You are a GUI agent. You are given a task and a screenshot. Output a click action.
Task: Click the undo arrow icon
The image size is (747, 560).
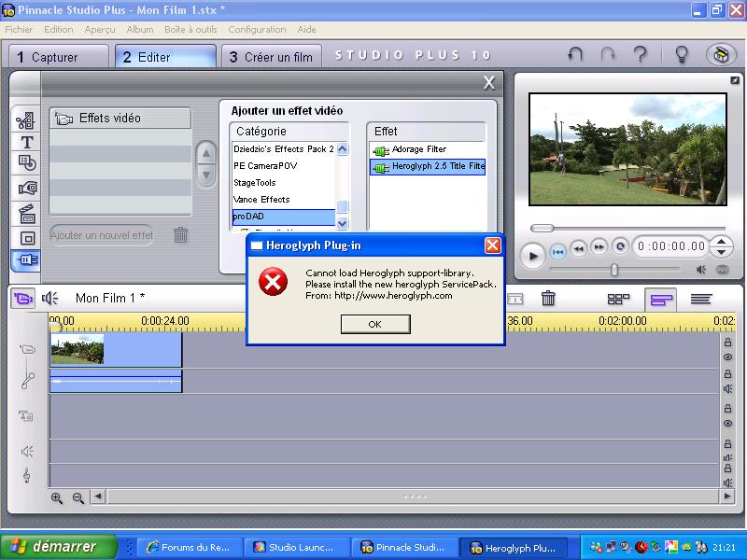[x=575, y=55]
